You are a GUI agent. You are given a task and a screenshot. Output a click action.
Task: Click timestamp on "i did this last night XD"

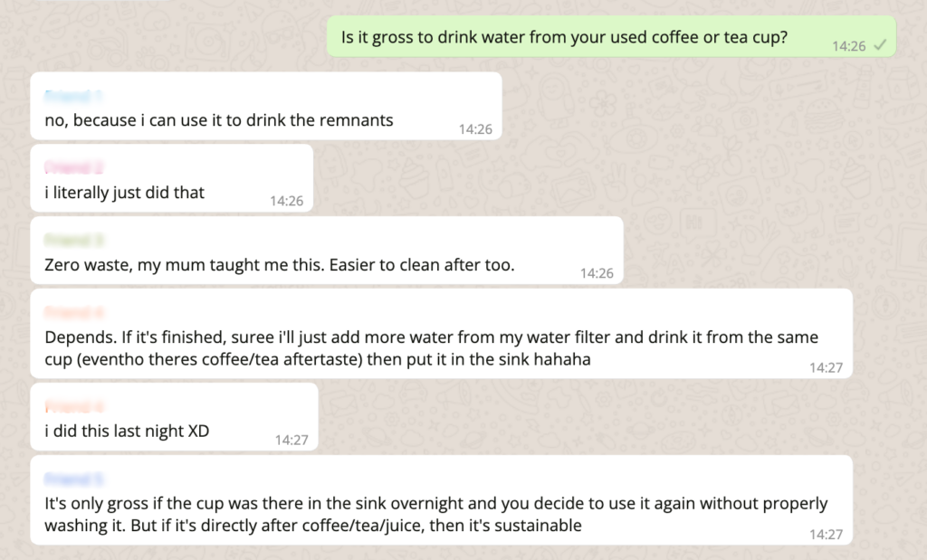291,440
